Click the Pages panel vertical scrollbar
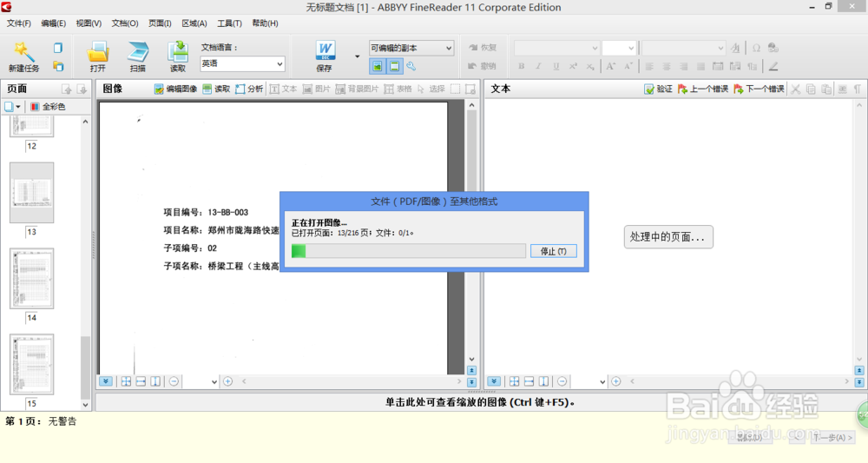This screenshot has height=463, width=868. 85,263
